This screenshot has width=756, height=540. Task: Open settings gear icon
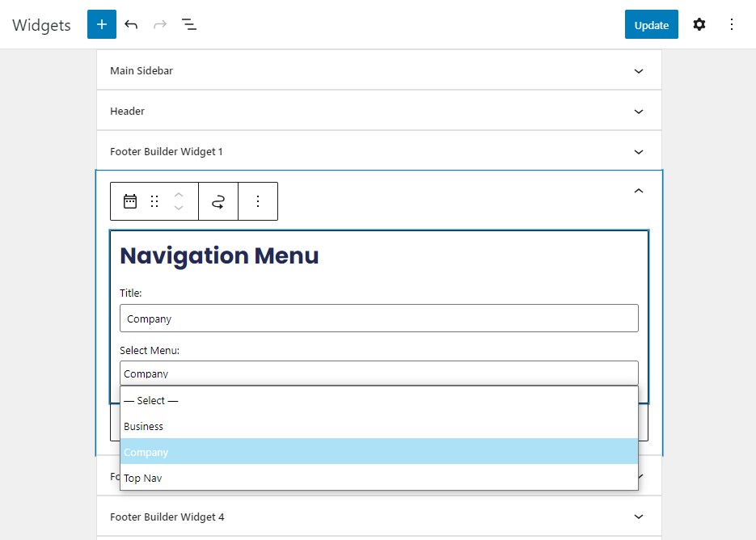699,24
